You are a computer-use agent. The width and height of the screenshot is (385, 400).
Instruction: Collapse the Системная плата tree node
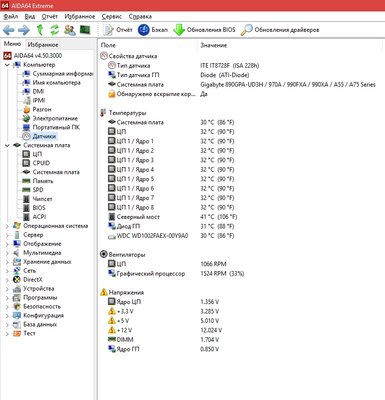(7, 145)
